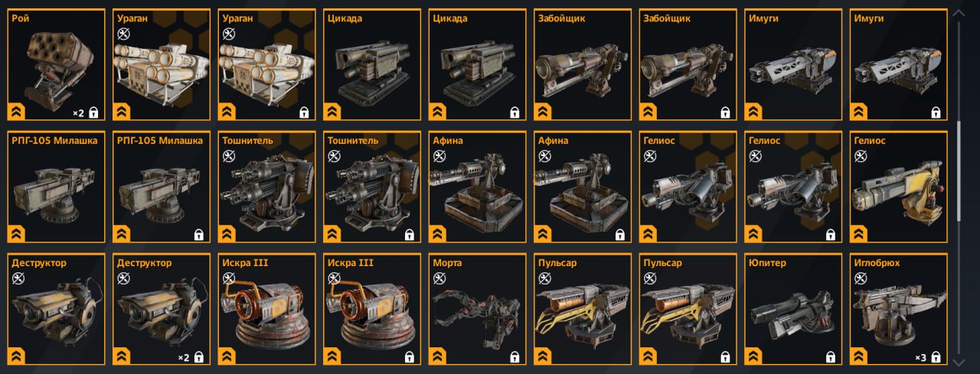Select the unlocked РПГ-105 Милашка card

[56, 187]
